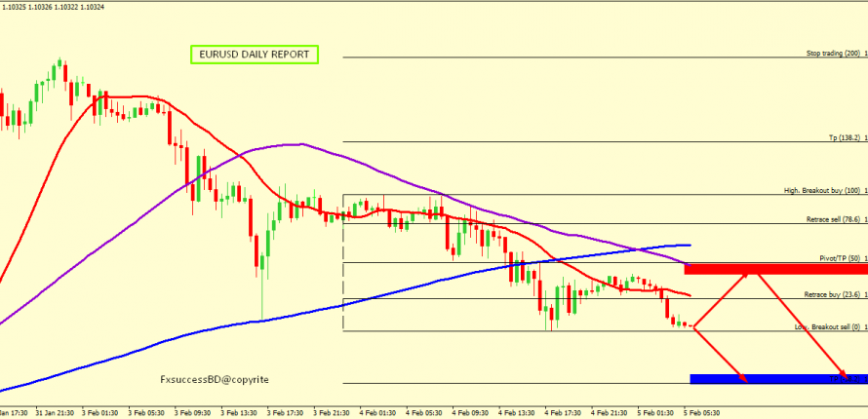Select the red resistance zone rectangle
This screenshot has width=868, height=419.
(775, 269)
